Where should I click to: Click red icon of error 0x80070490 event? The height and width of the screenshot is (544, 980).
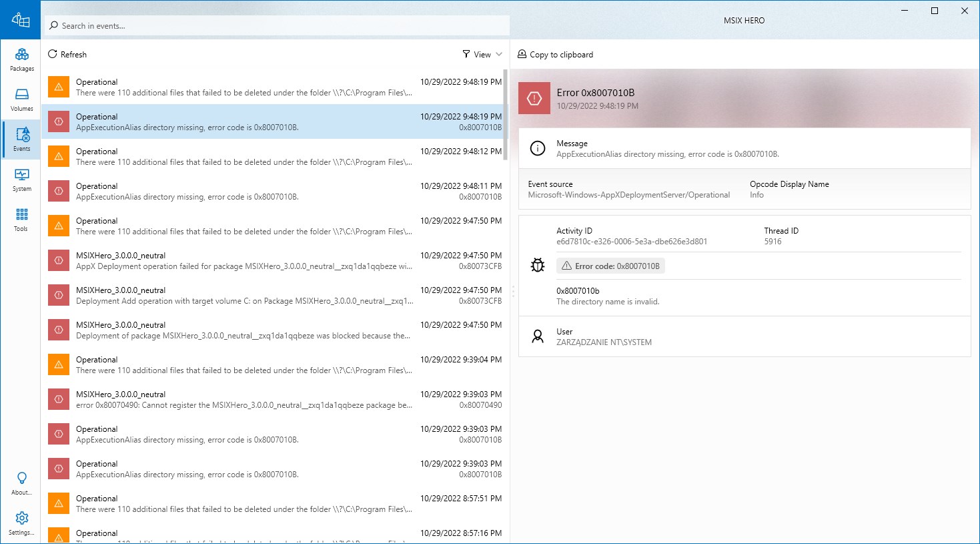tap(59, 399)
